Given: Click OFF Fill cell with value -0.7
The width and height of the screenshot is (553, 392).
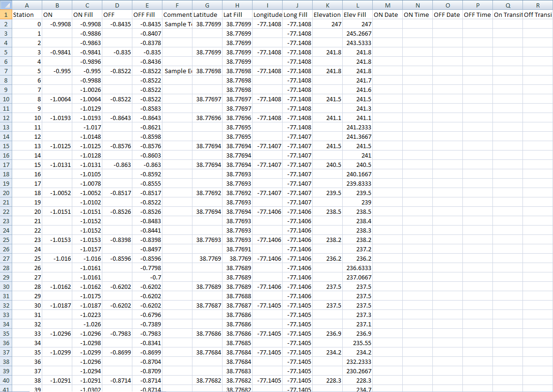Looking at the screenshot, I should (x=147, y=277).
